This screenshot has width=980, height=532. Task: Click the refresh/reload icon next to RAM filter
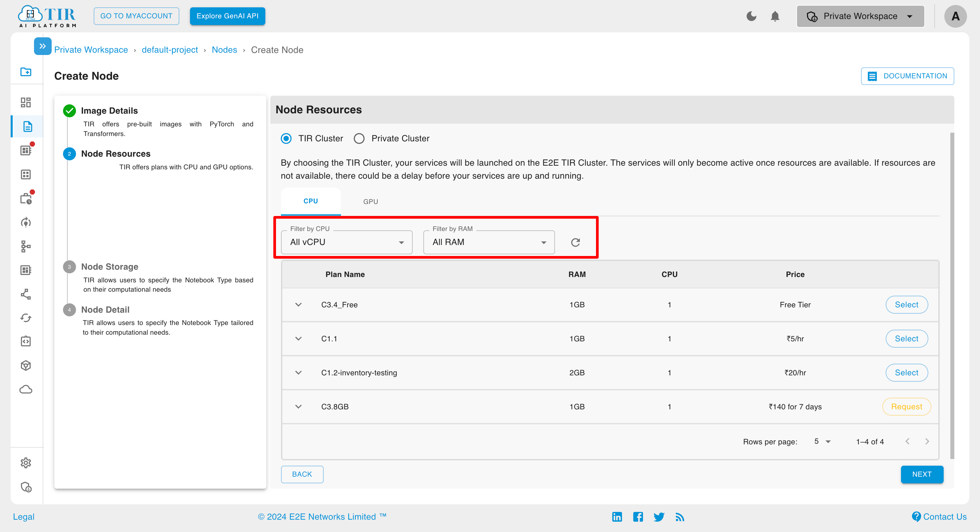[x=576, y=242]
